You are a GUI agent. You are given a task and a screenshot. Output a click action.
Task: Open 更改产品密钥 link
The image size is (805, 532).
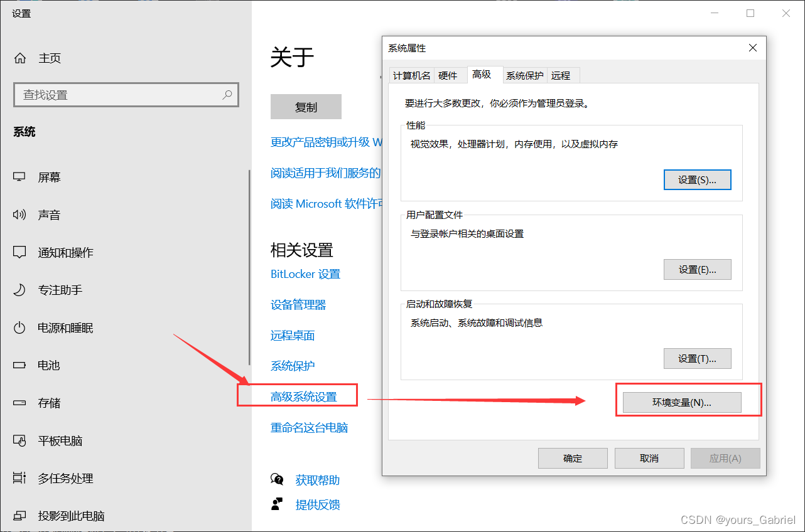(327, 142)
